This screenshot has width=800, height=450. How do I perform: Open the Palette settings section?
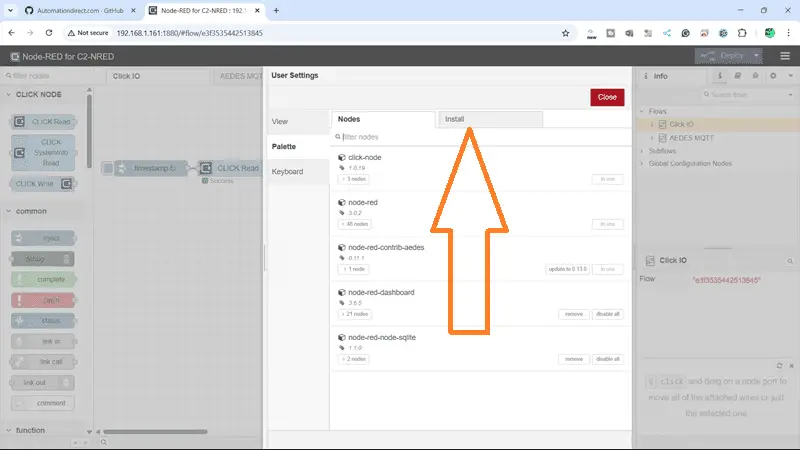pyautogui.click(x=298, y=146)
